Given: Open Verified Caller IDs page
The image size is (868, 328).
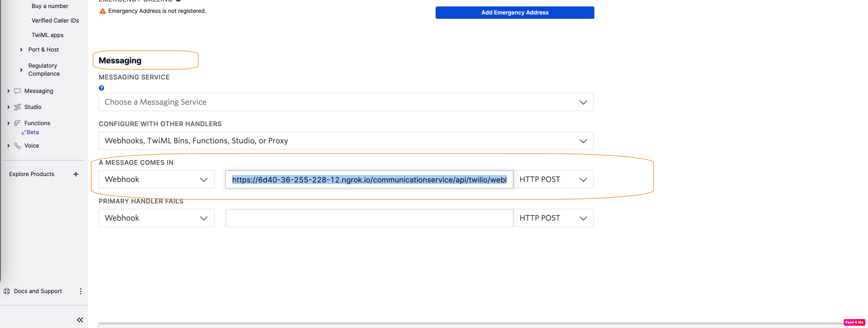Looking at the screenshot, I should (x=55, y=21).
